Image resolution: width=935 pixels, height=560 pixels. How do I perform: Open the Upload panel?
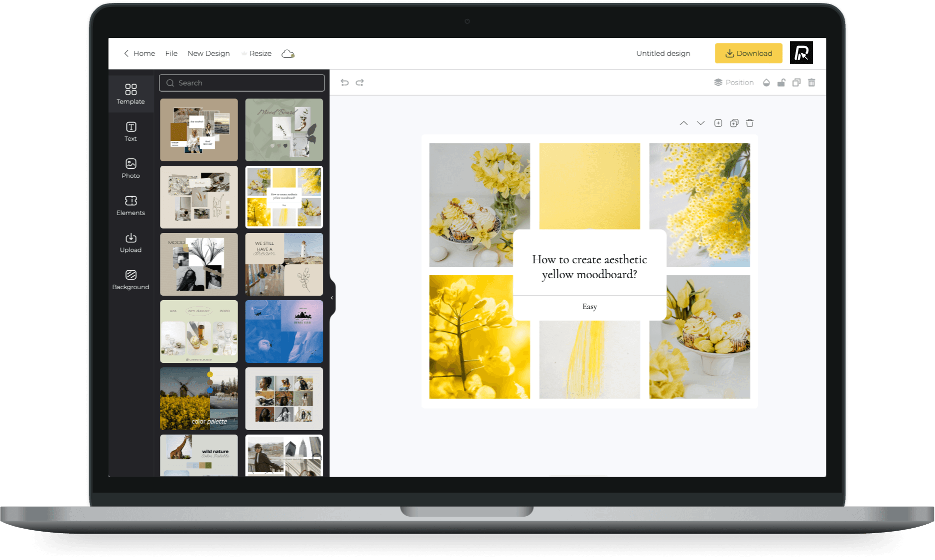[131, 242]
